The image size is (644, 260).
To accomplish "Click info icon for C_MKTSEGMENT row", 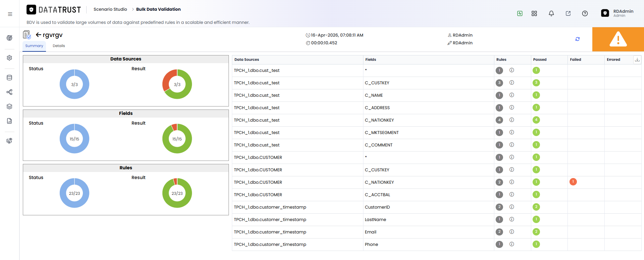I will [512, 132].
